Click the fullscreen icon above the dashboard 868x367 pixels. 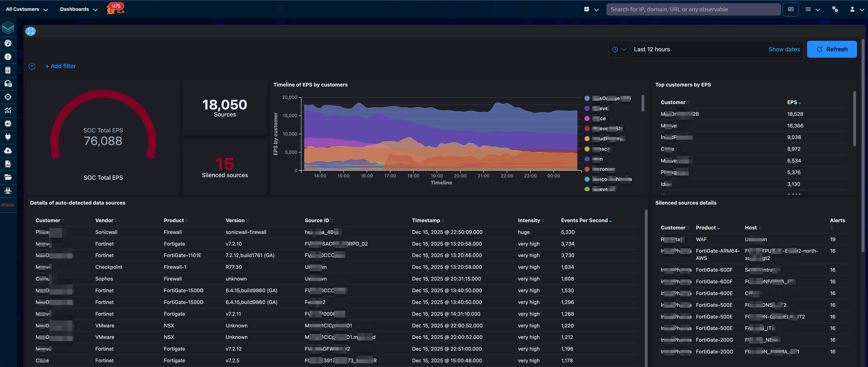pos(30,31)
